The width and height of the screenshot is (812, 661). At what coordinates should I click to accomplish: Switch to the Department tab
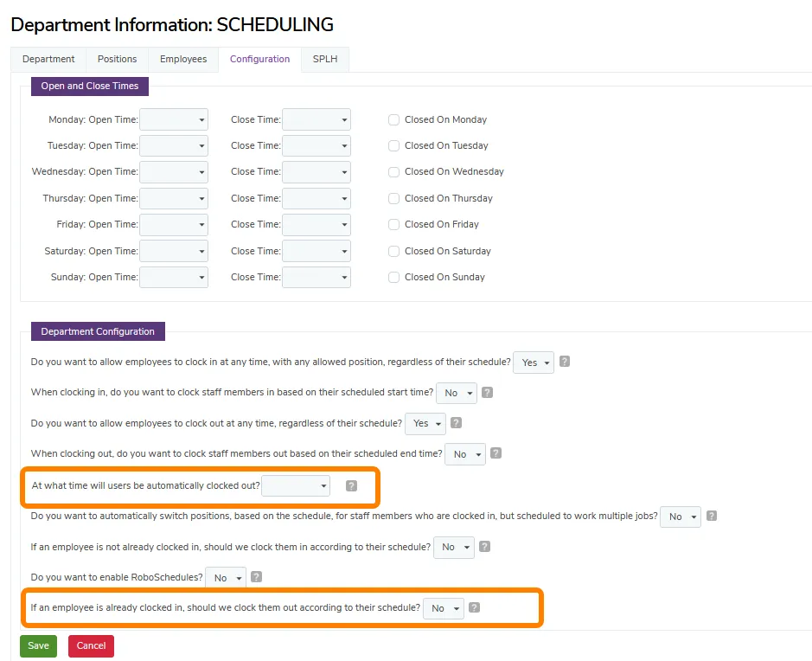click(x=48, y=59)
